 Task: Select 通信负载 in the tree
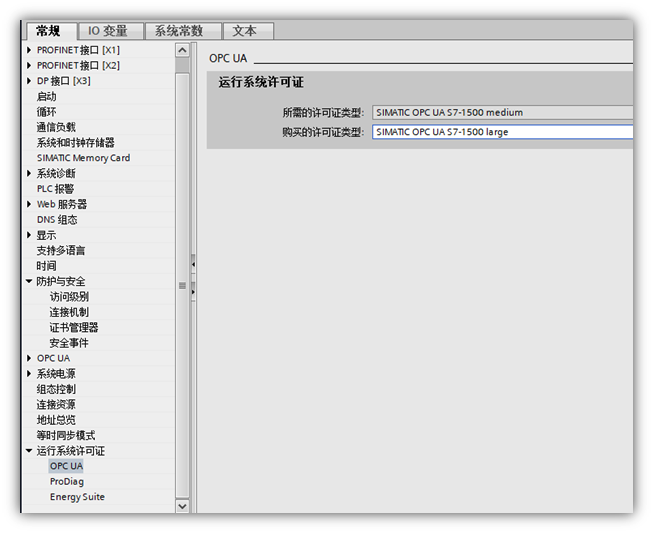coord(56,127)
